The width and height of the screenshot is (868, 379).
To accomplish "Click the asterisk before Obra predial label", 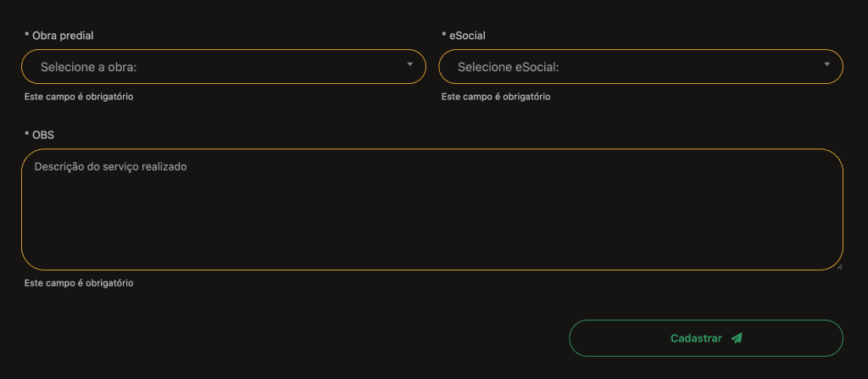I will pos(27,35).
